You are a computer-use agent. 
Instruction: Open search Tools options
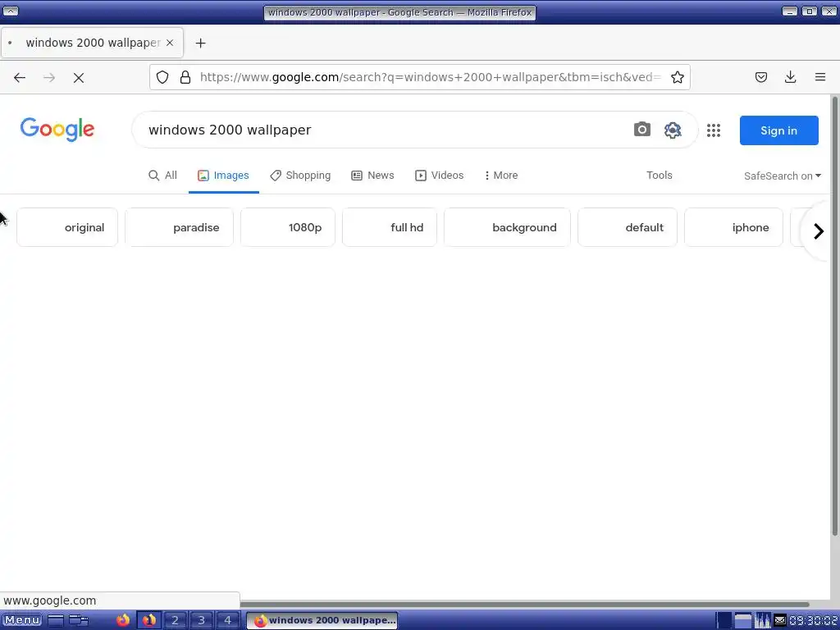[x=659, y=176]
